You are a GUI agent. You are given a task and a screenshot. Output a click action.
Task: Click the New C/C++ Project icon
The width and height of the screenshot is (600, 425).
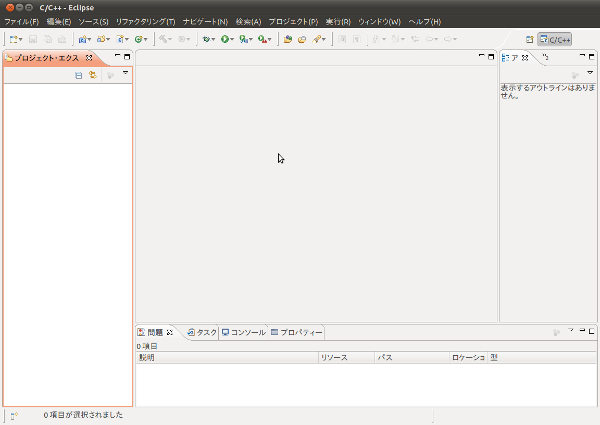(82, 39)
